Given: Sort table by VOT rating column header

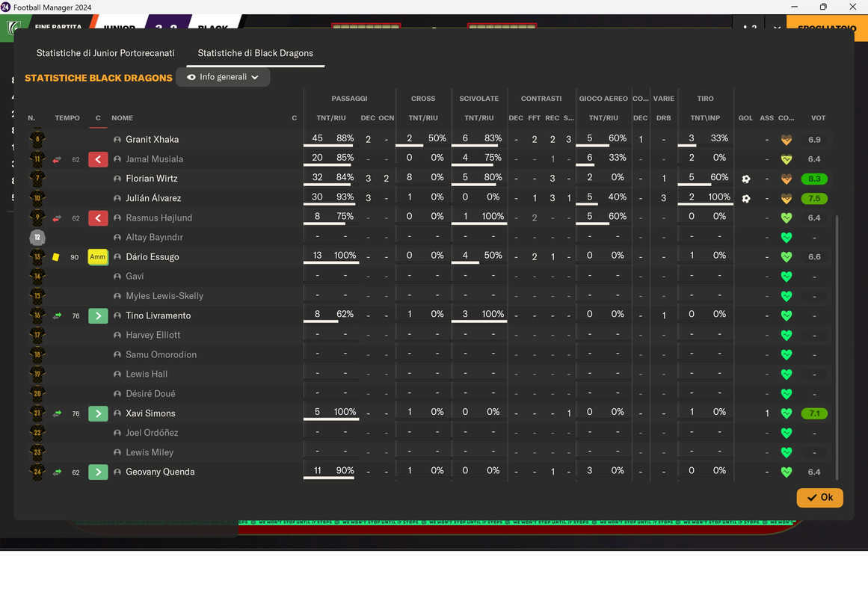Looking at the screenshot, I should pos(818,118).
